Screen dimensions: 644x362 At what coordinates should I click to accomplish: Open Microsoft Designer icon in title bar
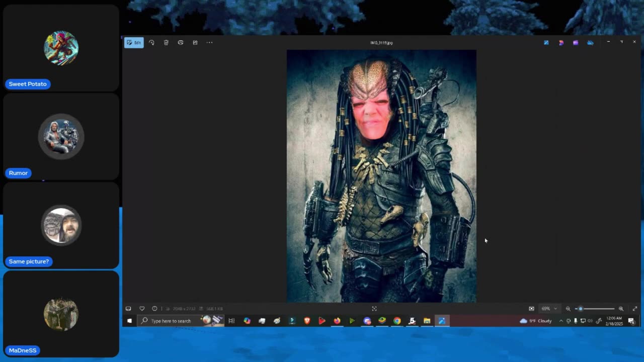(x=561, y=43)
